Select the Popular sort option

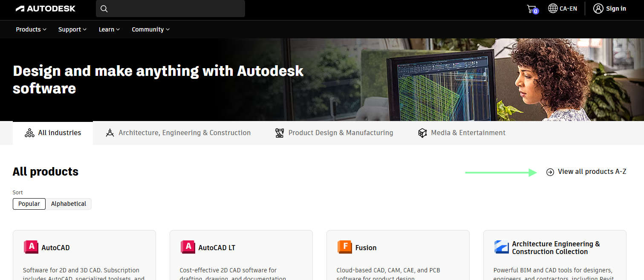29,204
